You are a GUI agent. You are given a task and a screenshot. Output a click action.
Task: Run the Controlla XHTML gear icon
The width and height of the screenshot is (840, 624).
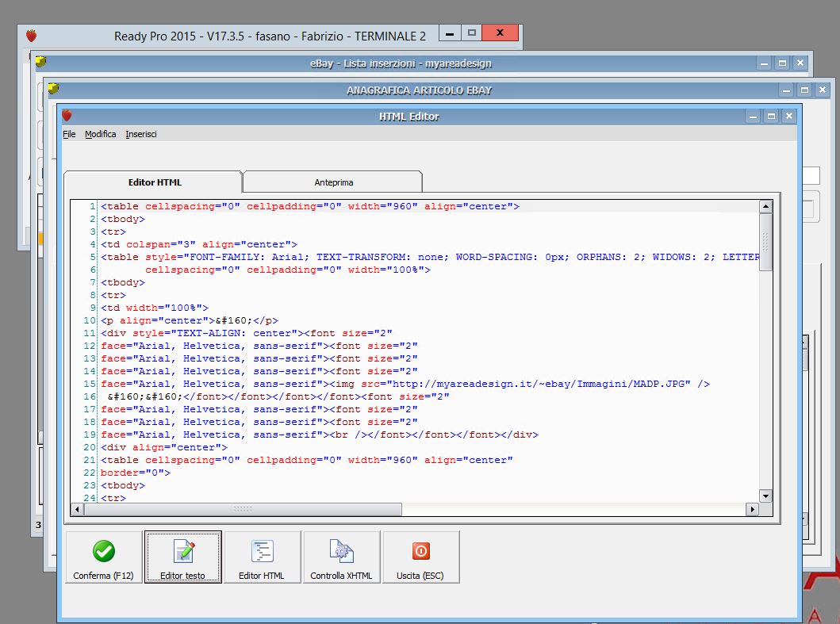coord(341,551)
